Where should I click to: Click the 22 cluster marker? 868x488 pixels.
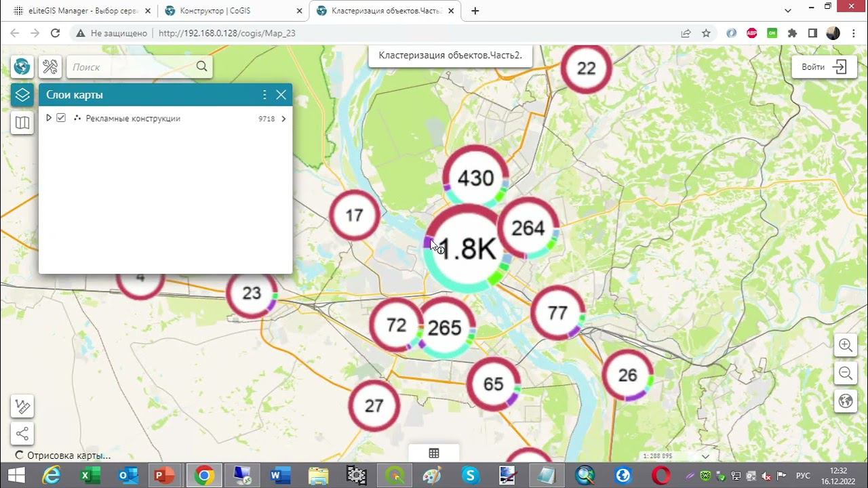(x=586, y=68)
